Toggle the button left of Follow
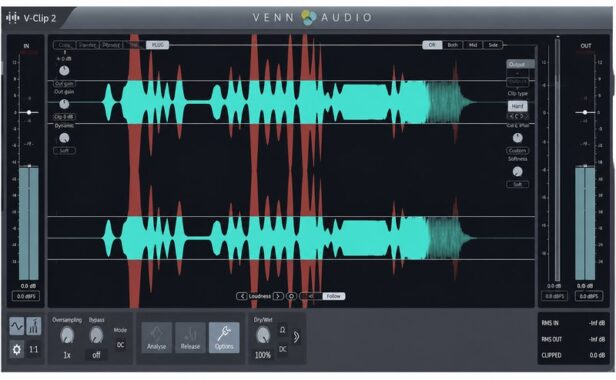 click(x=311, y=296)
